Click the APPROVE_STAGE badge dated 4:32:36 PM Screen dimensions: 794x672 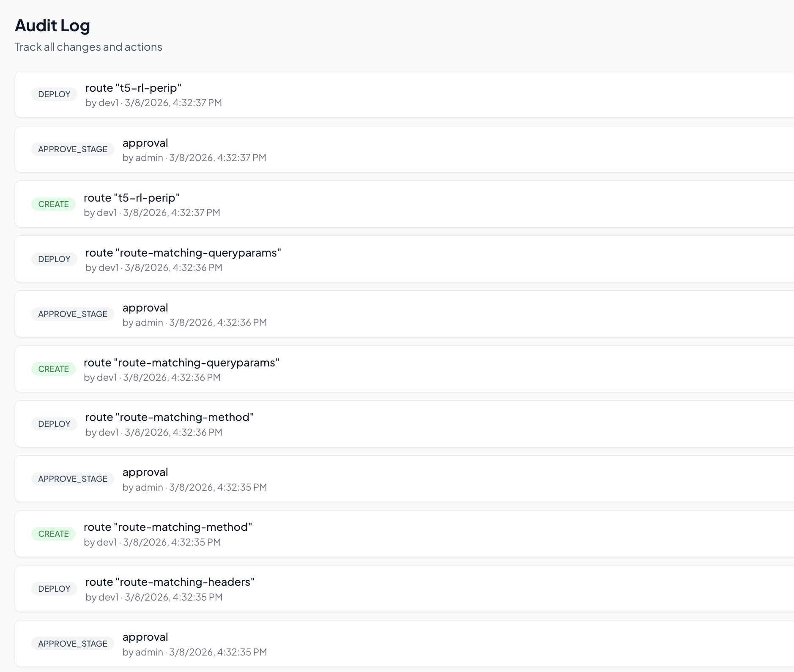[x=73, y=314]
